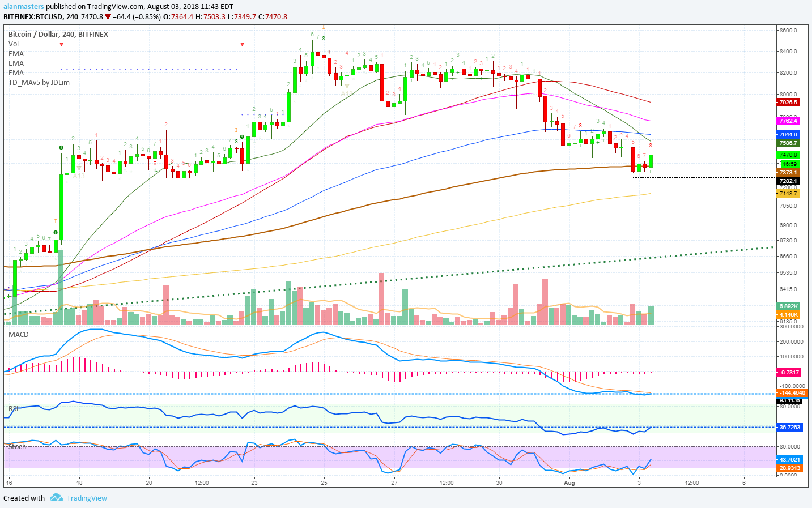
Task: Click the 27 date on time axis
Action: pyautogui.click(x=394, y=483)
